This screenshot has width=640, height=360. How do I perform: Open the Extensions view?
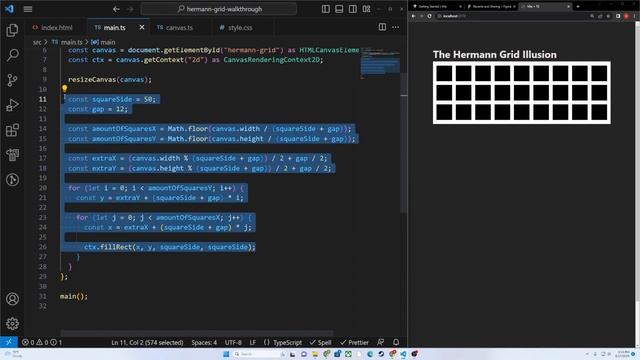(12, 130)
